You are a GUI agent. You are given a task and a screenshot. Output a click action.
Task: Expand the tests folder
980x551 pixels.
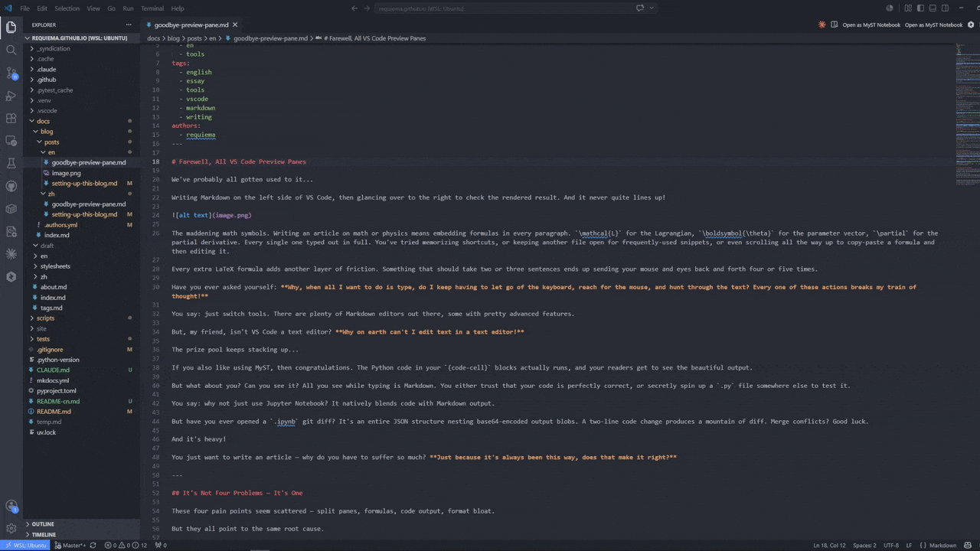point(81,339)
